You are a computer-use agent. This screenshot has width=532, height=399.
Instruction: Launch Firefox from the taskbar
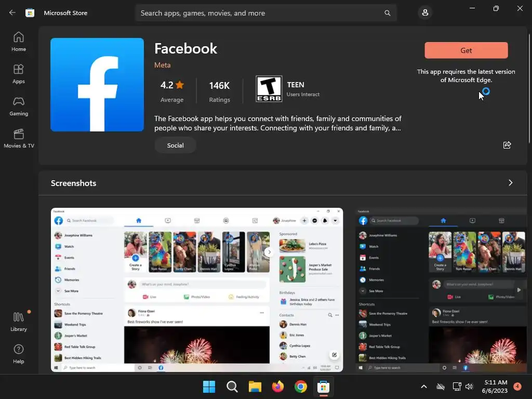click(278, 387)
